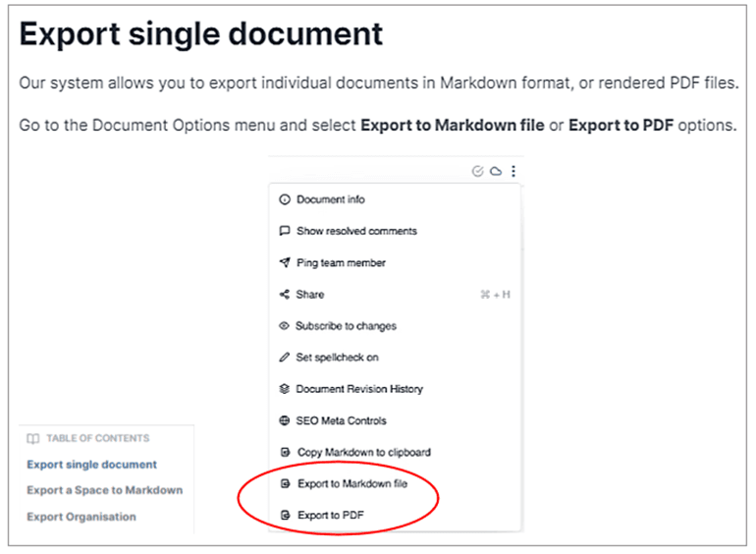Click the pencil icon for Set spellcheck on

[285, 358]
